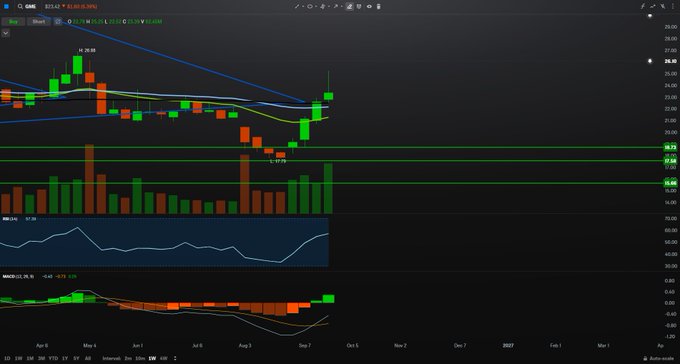Click the white dot above the price axis

click(x=650, y=16)
